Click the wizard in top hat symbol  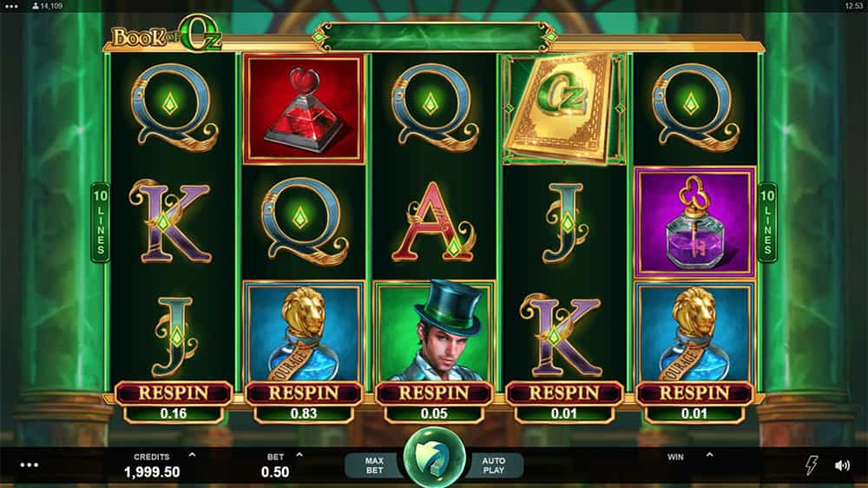[434, 331]
